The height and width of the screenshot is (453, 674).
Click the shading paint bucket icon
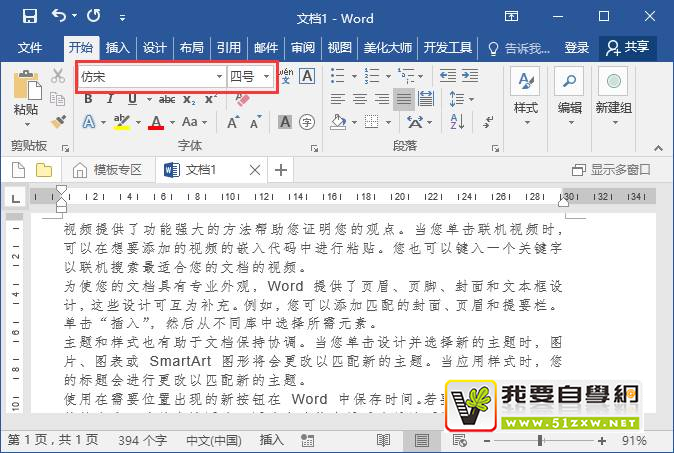pos(338,122)
